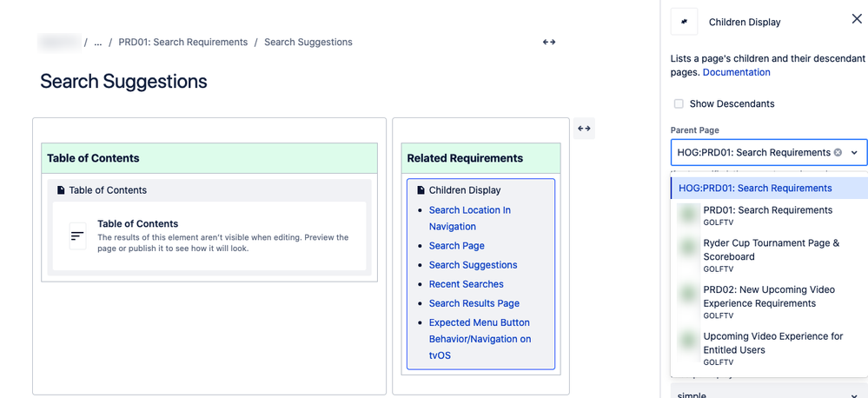The width and height of the screenshot is (868, 398).
Task: Open Expected Menu Button Behavior/Navigation on tvOS link
Action: (x=480, y=339)
